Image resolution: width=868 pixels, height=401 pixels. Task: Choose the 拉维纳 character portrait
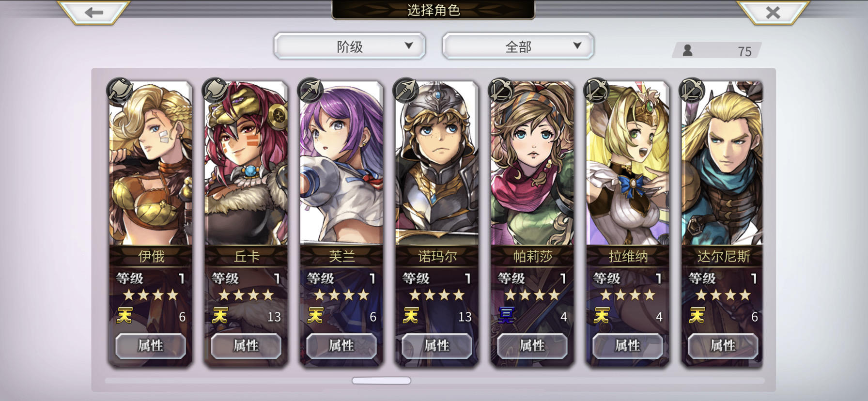[x=628, y=163]
